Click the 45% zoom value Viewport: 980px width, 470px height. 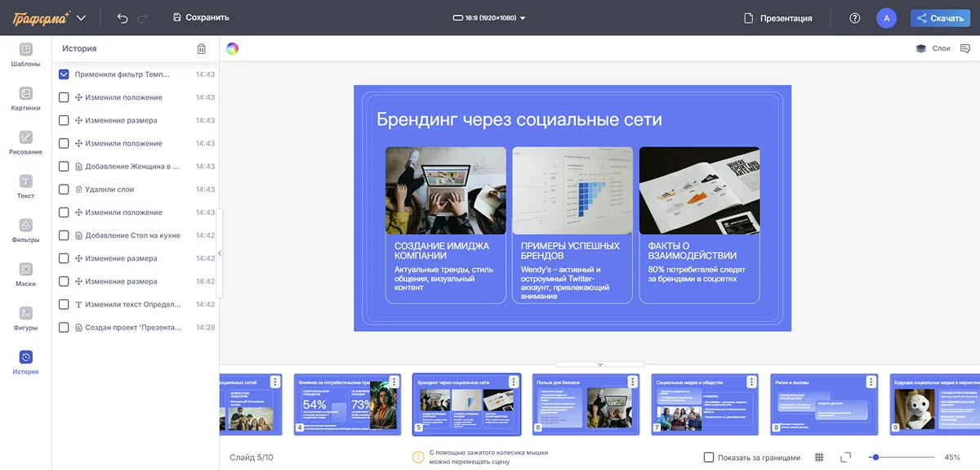coord(952,457)
